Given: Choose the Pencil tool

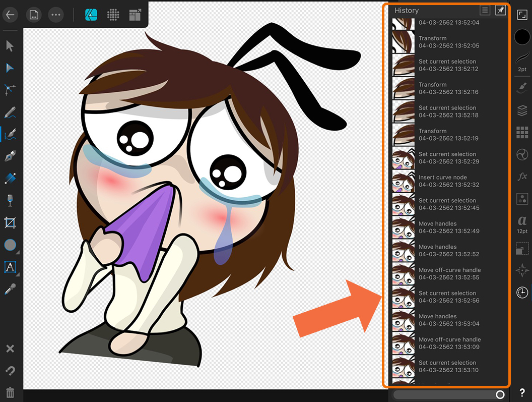Looking at the screenshot, I should pos(10,112).
